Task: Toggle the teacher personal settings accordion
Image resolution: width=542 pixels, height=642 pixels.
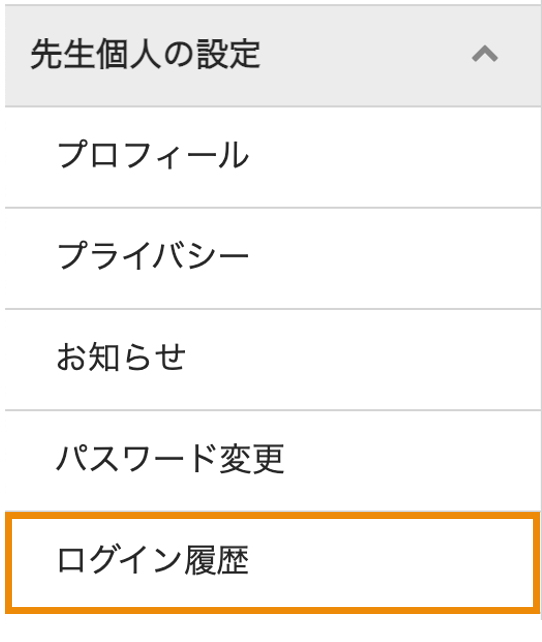Action: click(x=273, y=56)
